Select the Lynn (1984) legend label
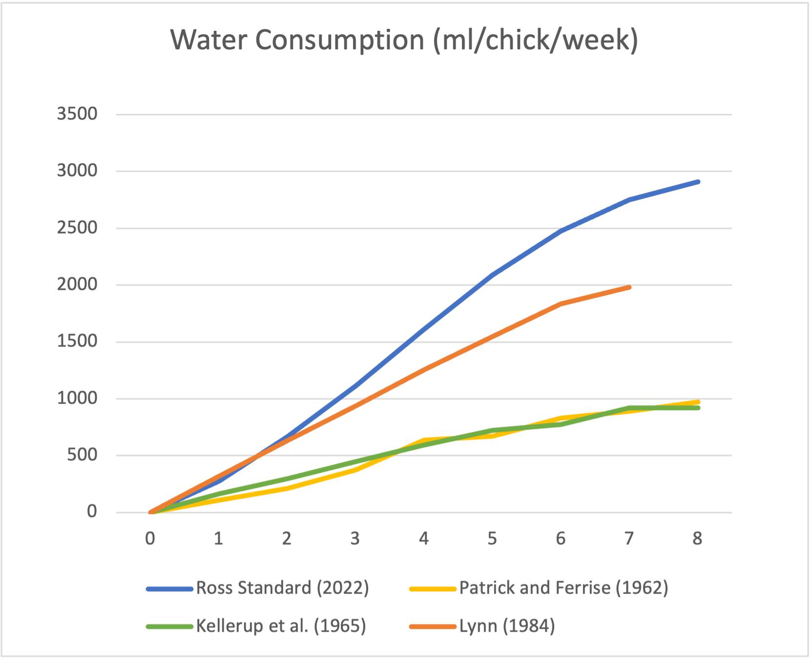Viewport: 812px width, 660px height. 507,626
